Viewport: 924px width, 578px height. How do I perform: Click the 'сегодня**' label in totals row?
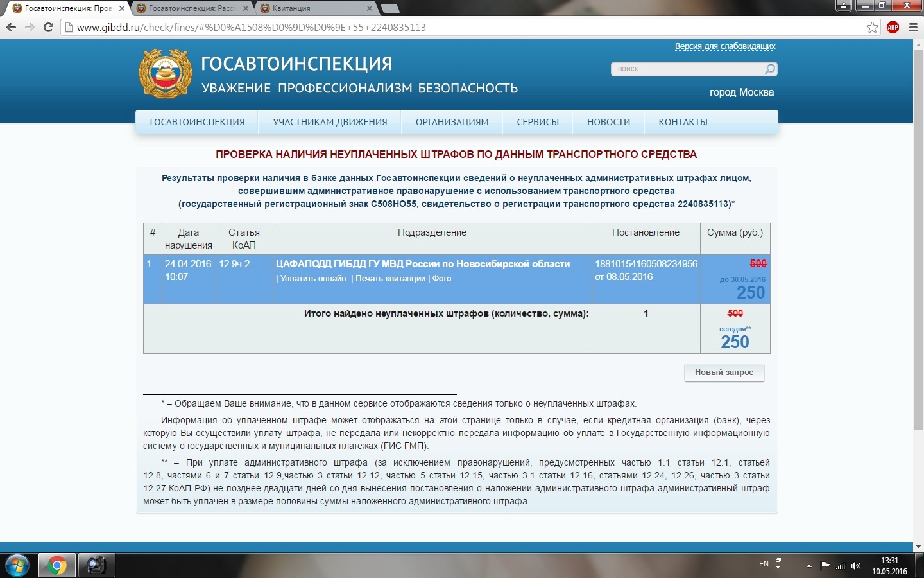[735, 329]
